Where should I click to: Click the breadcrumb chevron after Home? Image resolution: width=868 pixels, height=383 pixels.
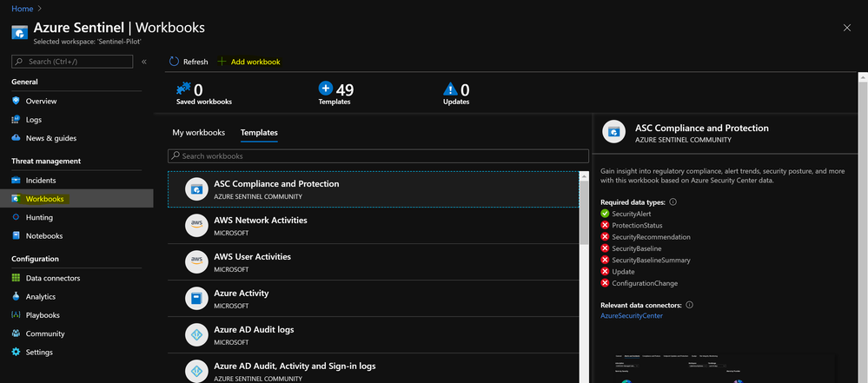[40, 9]
